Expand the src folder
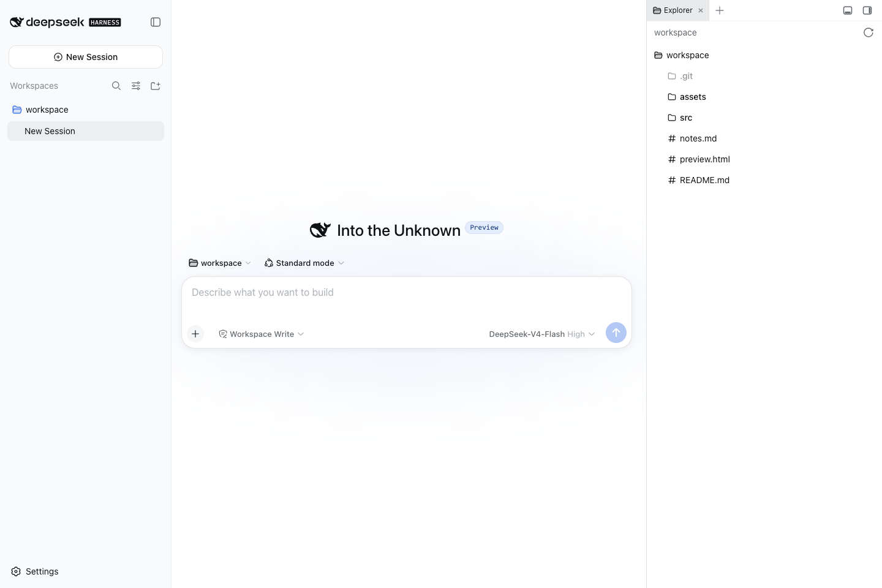The height and width of the screenshot is (588, 882). (764, 118)
